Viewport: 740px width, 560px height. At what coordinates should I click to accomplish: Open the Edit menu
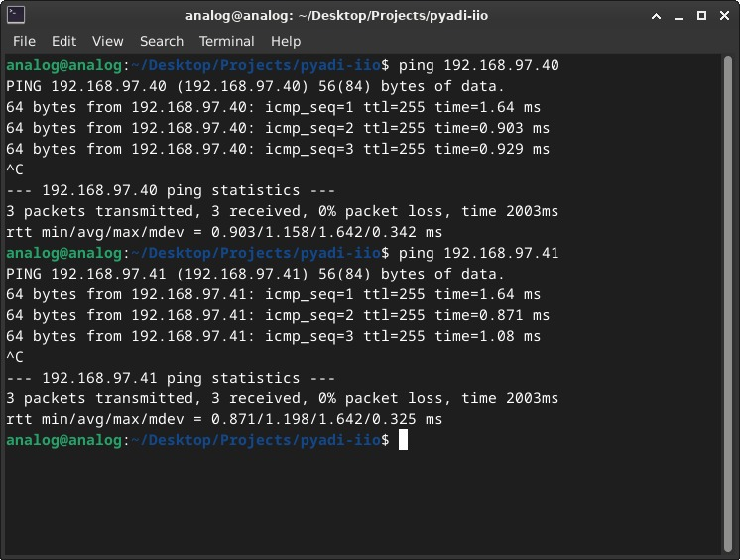tap(63, 41)
